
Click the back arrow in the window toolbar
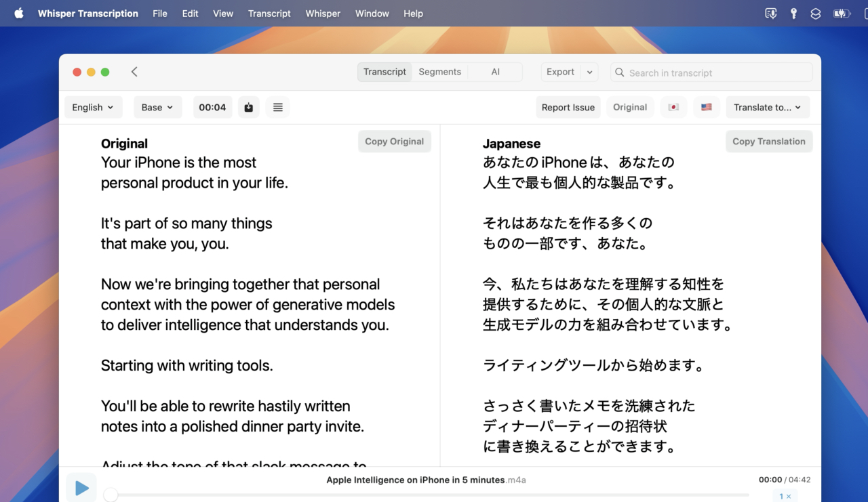pyautogui.click(x=134, y=72)
